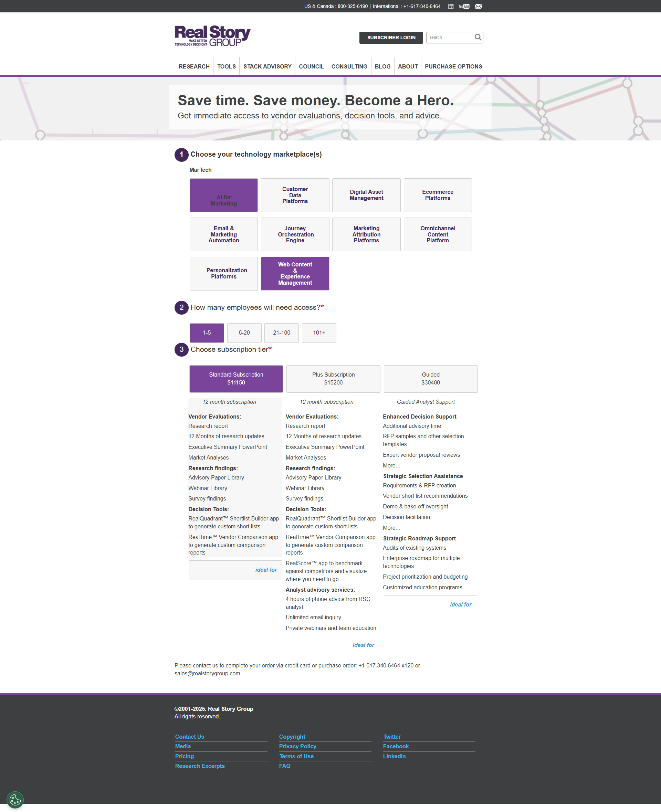Deselect Web Content & Experience Management tile
This screenshot has height=812, width=661.
point(295,273)
